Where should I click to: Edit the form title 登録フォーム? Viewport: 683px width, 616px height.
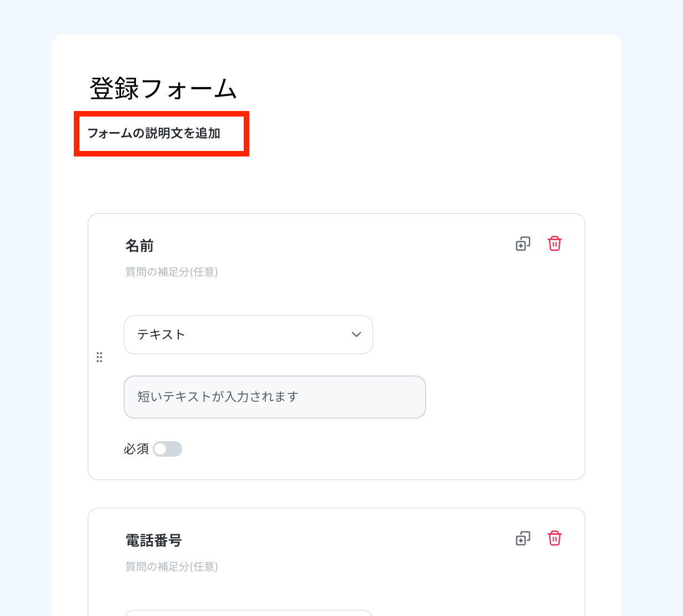(x=164, y=89)
